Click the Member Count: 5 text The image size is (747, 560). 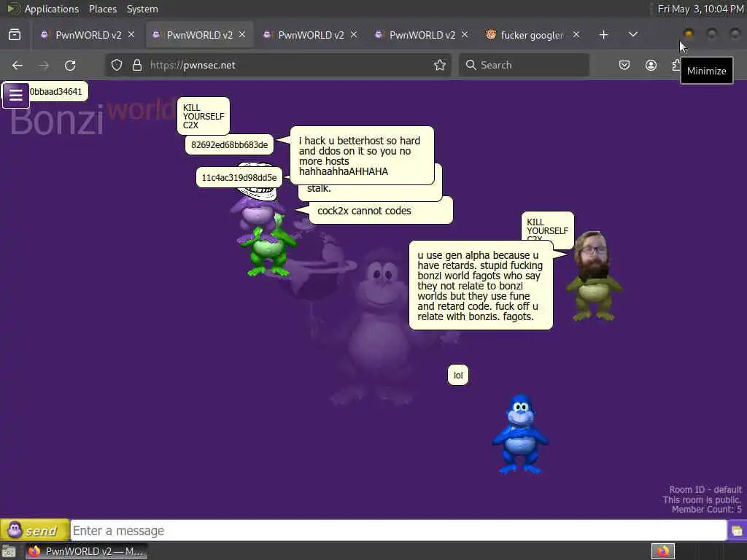[706, 510]
